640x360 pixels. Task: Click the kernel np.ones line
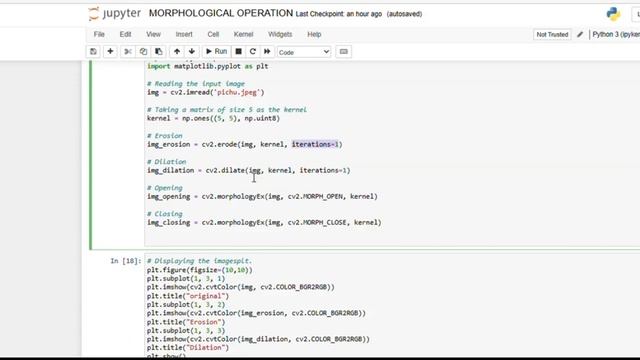point(213,118)
